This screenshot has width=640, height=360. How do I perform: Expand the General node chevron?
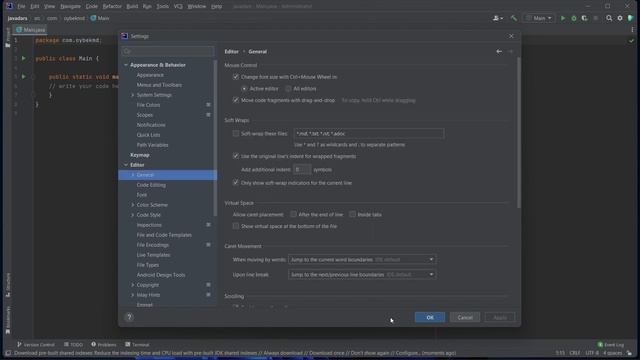133,175
